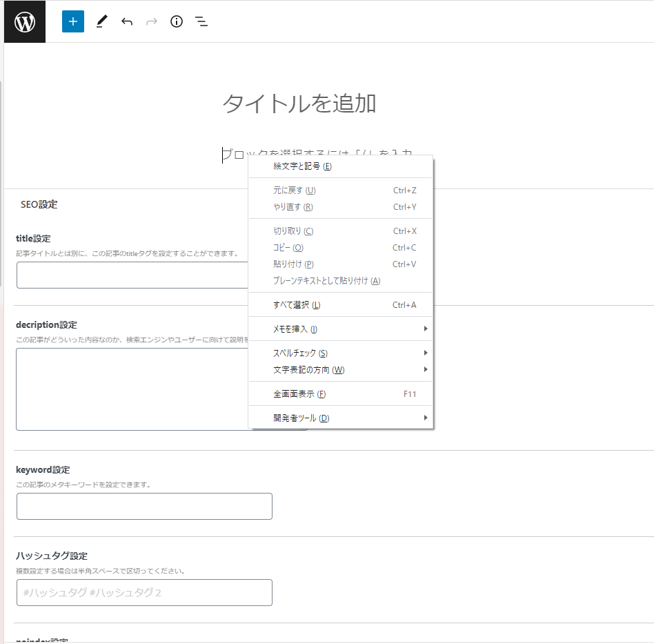Image resolution: width=654 pixels, height=644 pixels.
Task: Click the ハッシュタグ設定 input field
Action: point(144,593)
